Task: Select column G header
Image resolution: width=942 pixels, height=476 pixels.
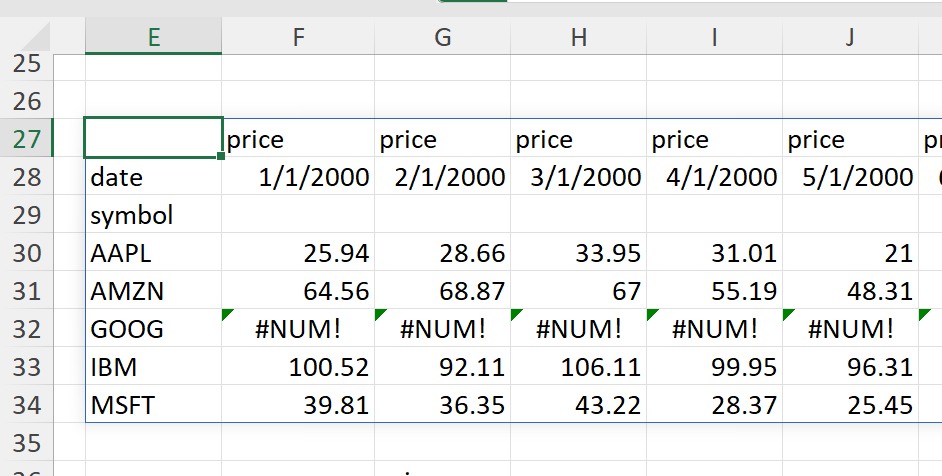Action: [442, 37]
